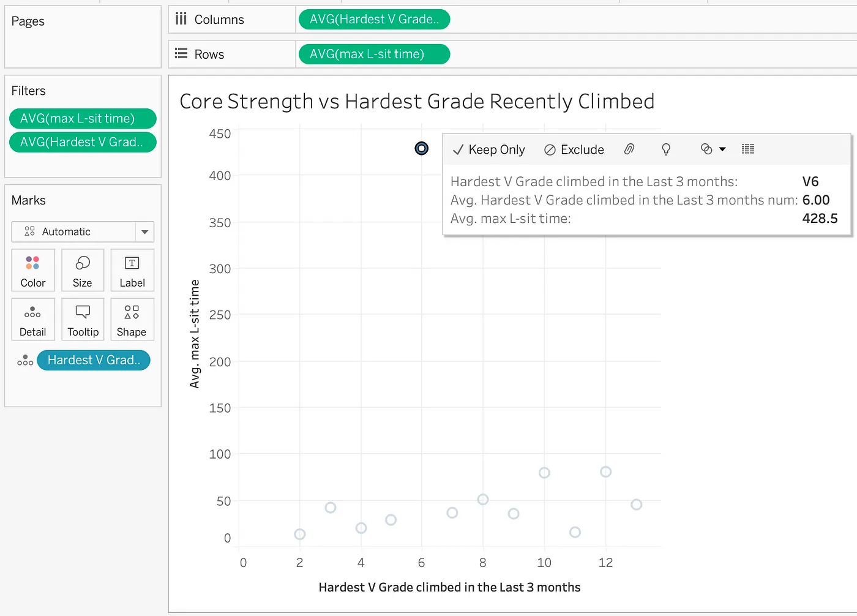Select AVG(max L-sit time) filter pill
Image resolution: width=857 pixels, height=616 pixels.
click(83, 119)
